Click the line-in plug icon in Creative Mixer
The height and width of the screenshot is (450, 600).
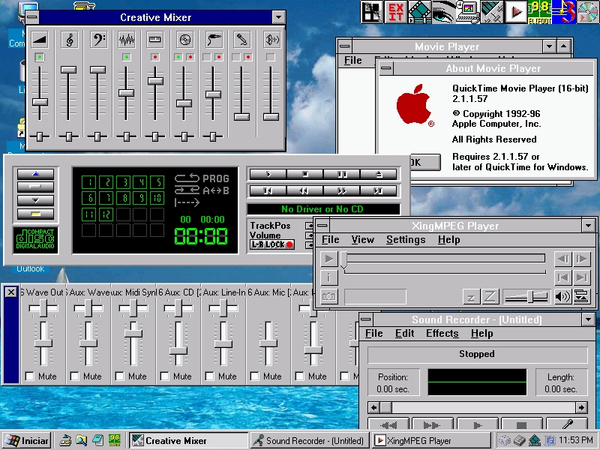click(214, 39)
